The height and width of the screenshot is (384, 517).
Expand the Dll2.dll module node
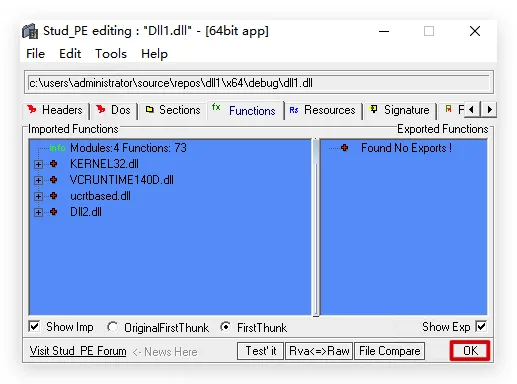(x=38, y=212)
